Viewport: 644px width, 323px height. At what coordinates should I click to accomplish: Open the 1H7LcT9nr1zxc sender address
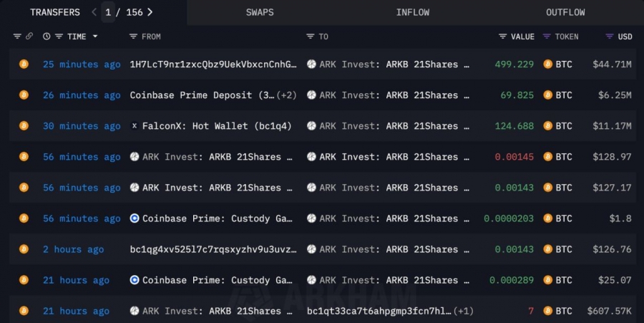pos(213,64)
